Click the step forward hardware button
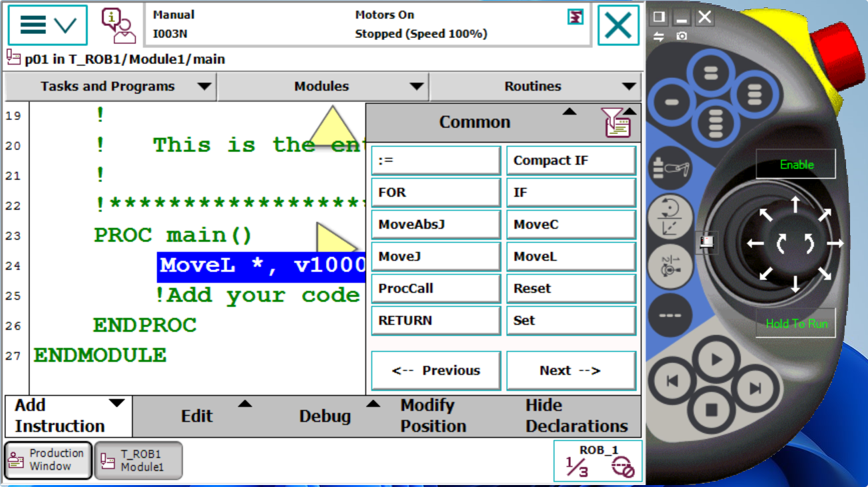This screenshot has width=868, height=487. (754, 389)
